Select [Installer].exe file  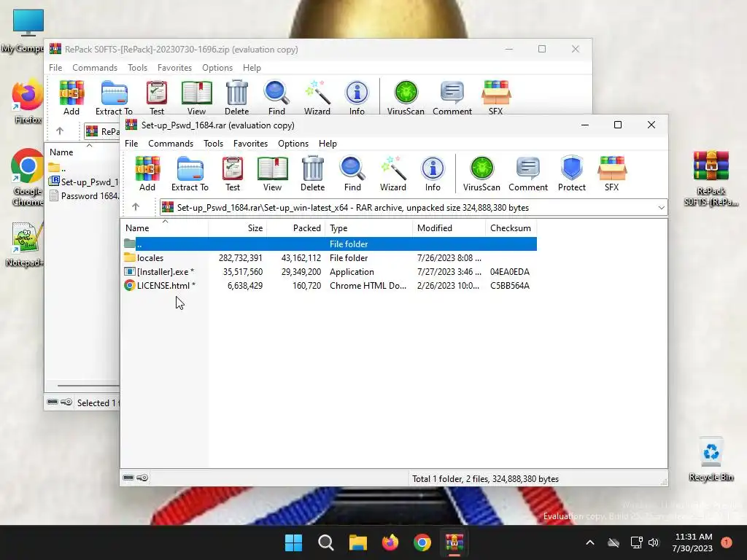point(330,271)
